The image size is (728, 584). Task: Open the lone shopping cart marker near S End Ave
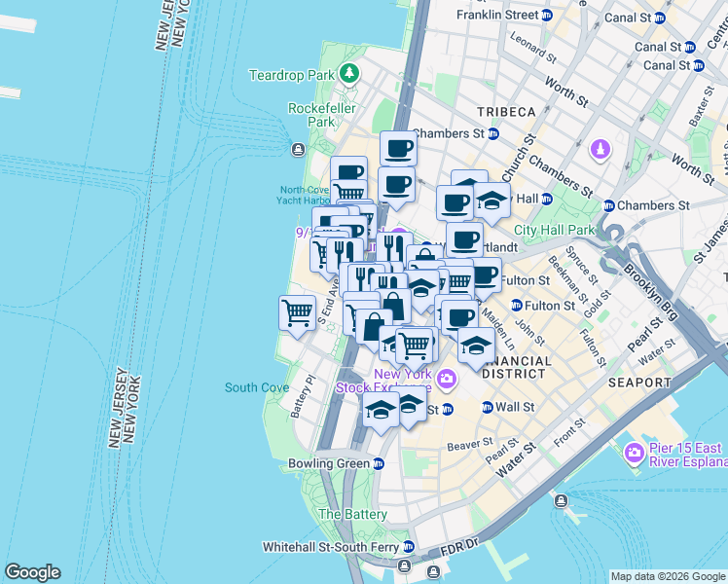[x=298, y=314]
